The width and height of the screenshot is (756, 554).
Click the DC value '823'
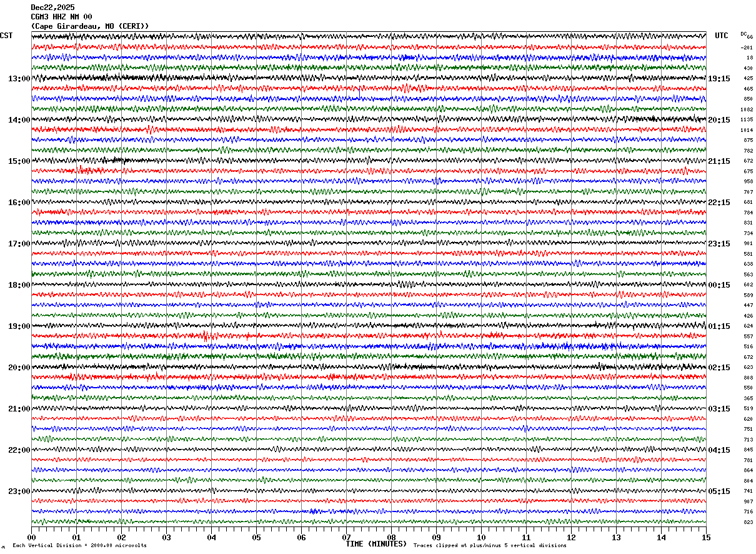click(x=748, y=522)
